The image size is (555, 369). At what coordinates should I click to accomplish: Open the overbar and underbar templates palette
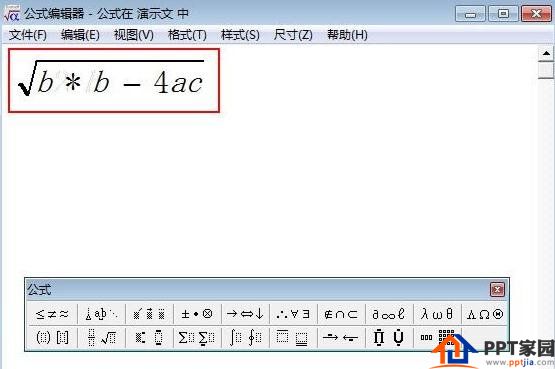tap(293, 337)
